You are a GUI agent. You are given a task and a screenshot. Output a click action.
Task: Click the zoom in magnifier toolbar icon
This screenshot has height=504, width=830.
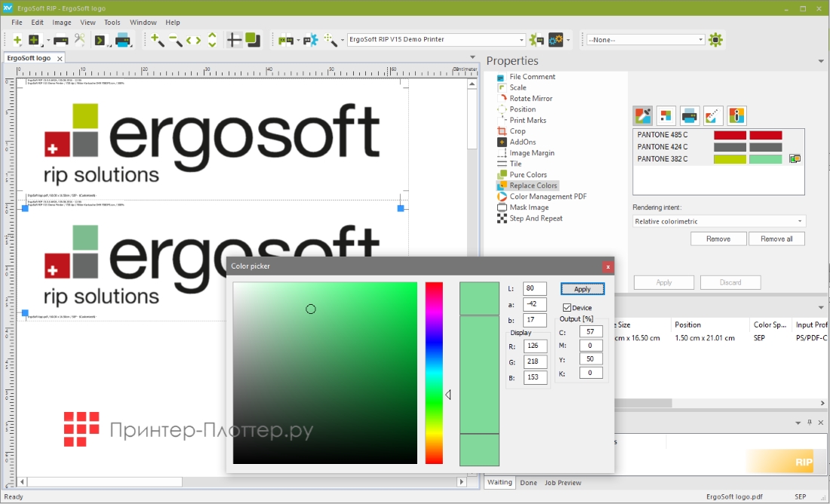156,40
